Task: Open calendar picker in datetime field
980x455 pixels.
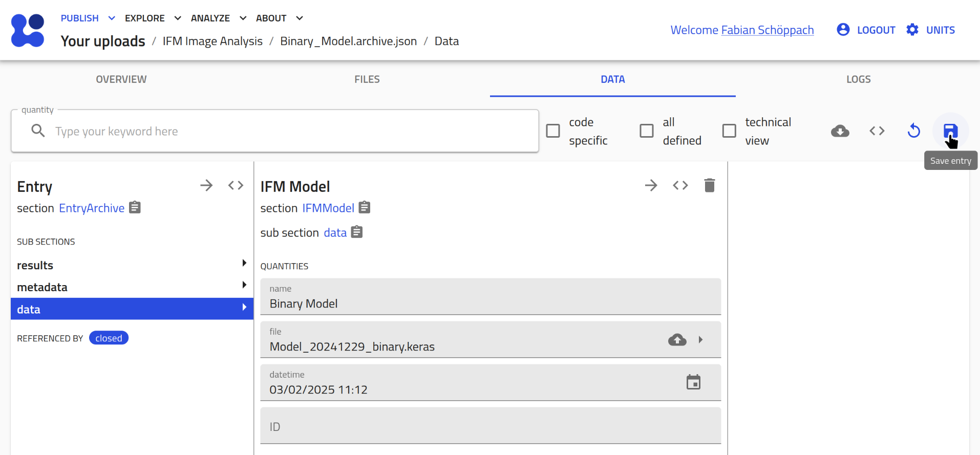Action: click(693, 382)
